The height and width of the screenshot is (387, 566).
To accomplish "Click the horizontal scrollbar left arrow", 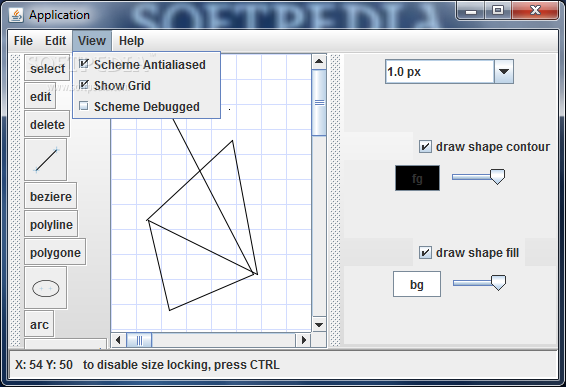I will pos(118,340).
